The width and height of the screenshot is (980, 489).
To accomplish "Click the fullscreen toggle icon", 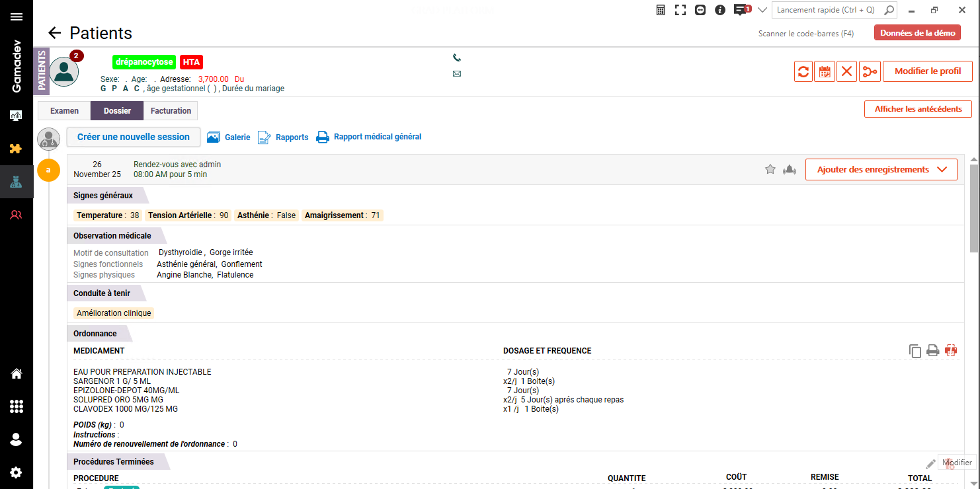I will point(680,10).
